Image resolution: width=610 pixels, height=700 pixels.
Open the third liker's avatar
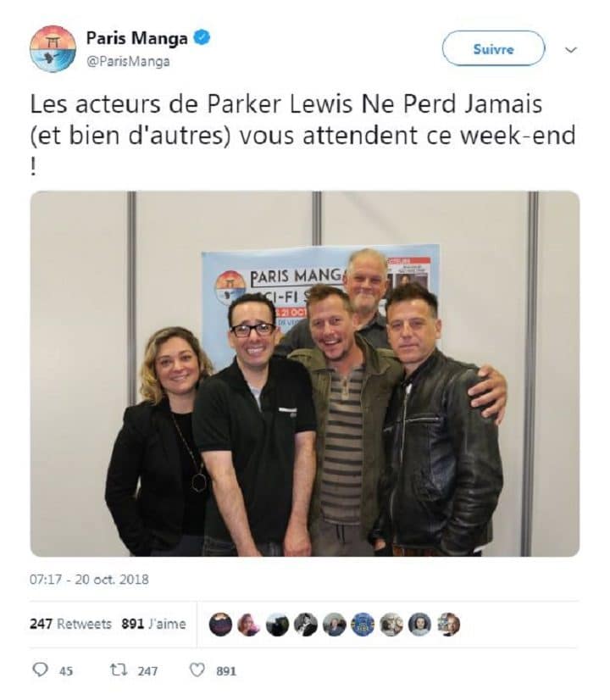point(277,624)
